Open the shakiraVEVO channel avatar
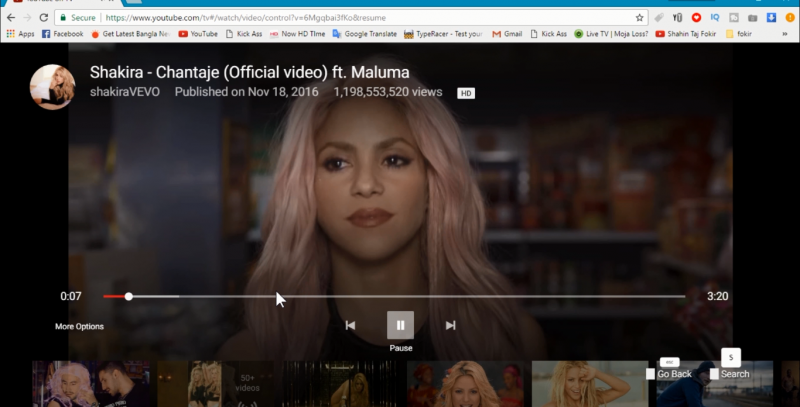This screenshot has height=407, width=800. tap(53, 87)
